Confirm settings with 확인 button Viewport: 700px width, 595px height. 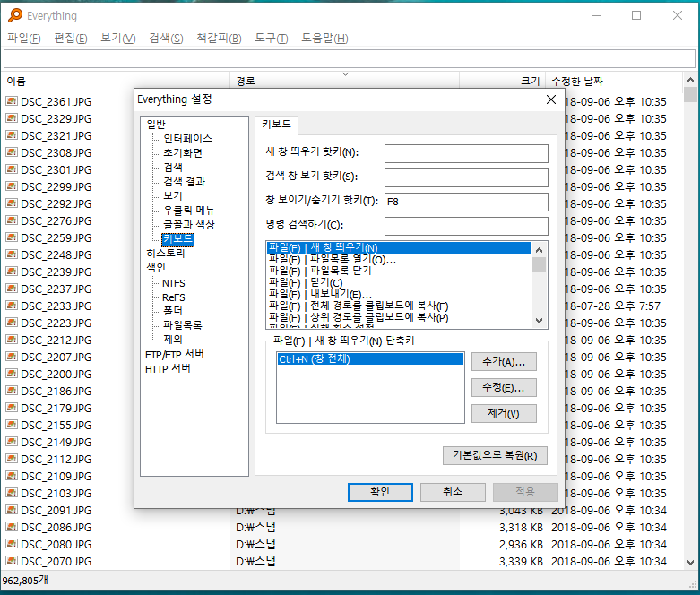380,492
